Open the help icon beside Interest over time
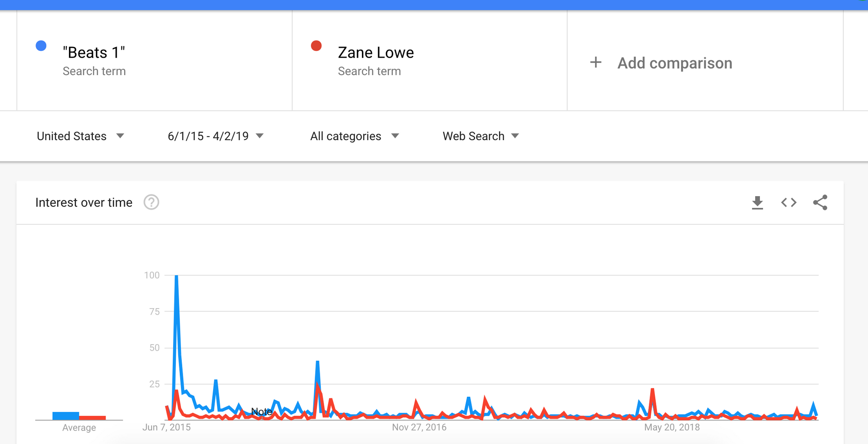This screenshot has height=444, width=868. [151, 202]
